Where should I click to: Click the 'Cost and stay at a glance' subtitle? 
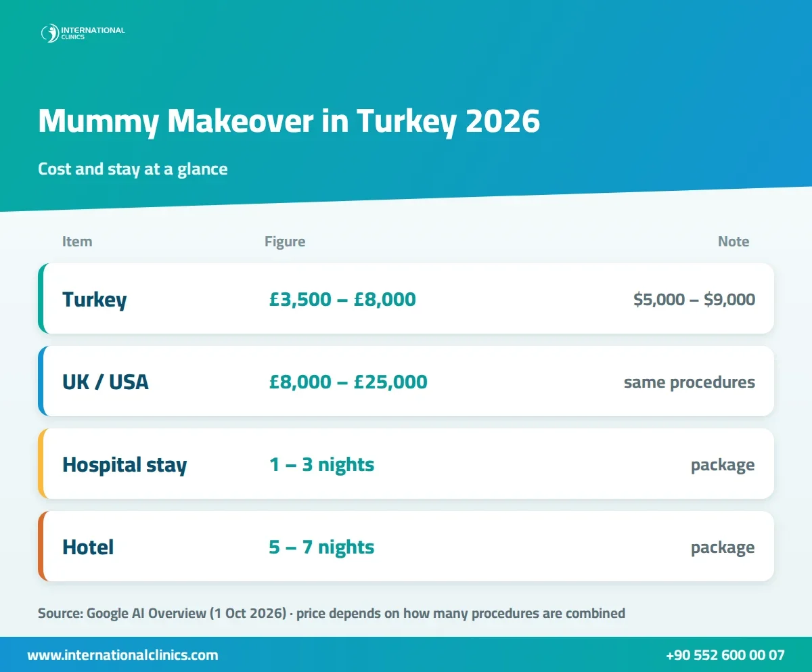coord(133,169)
